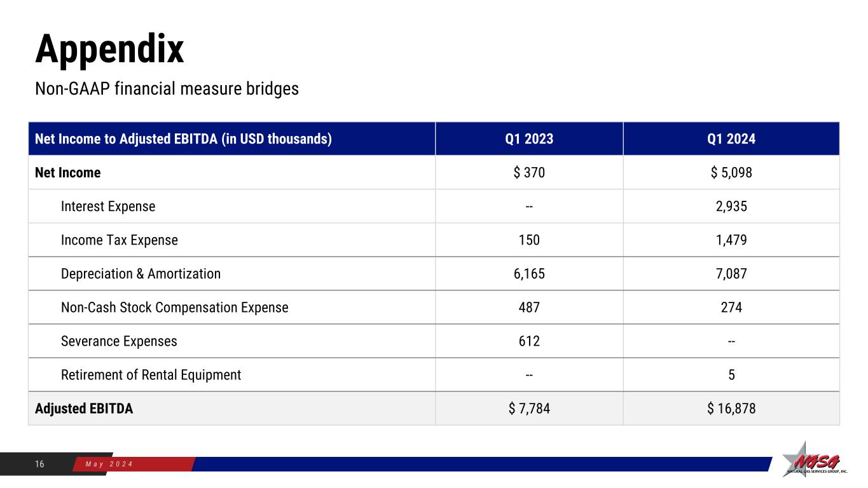Select the $ 16,878 Adjusted EBITDA value
Viewport: 868px width, 488px height.
[731, 409]
